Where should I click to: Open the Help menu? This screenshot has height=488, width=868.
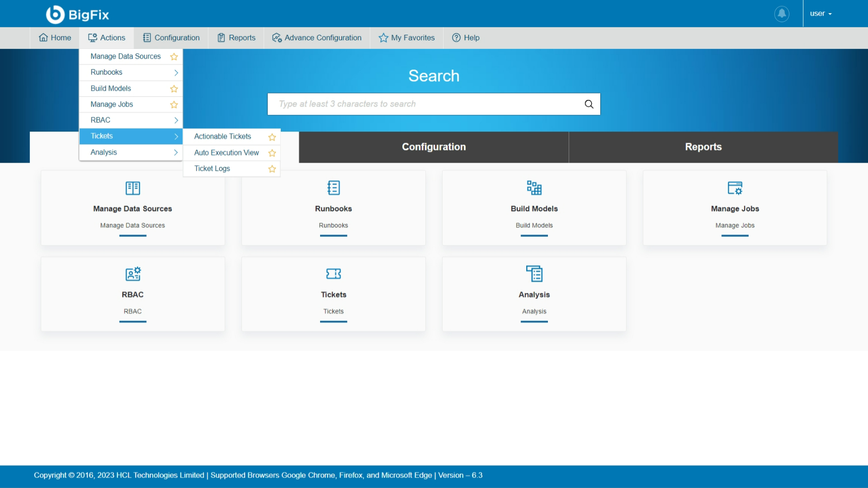tap(466, 38)
